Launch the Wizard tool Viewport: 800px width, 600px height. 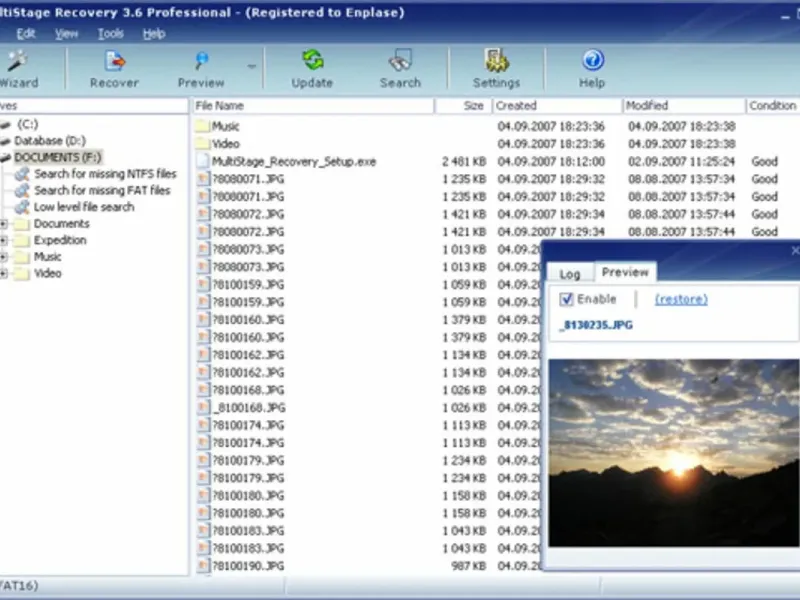click(x=18, y=69)
